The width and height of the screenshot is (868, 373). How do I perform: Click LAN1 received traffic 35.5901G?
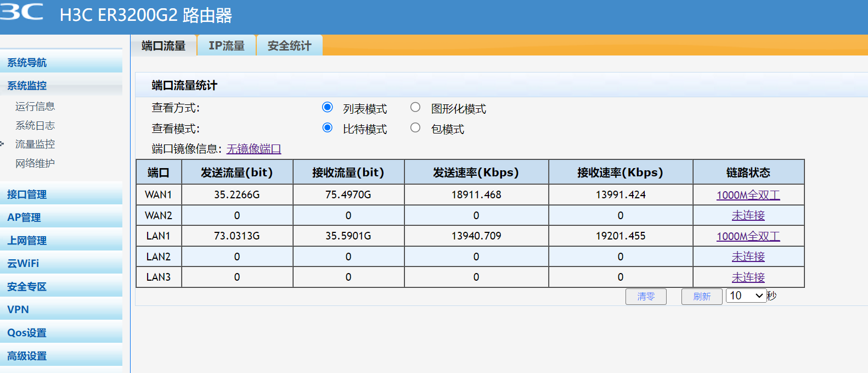(x=348, y=236)
